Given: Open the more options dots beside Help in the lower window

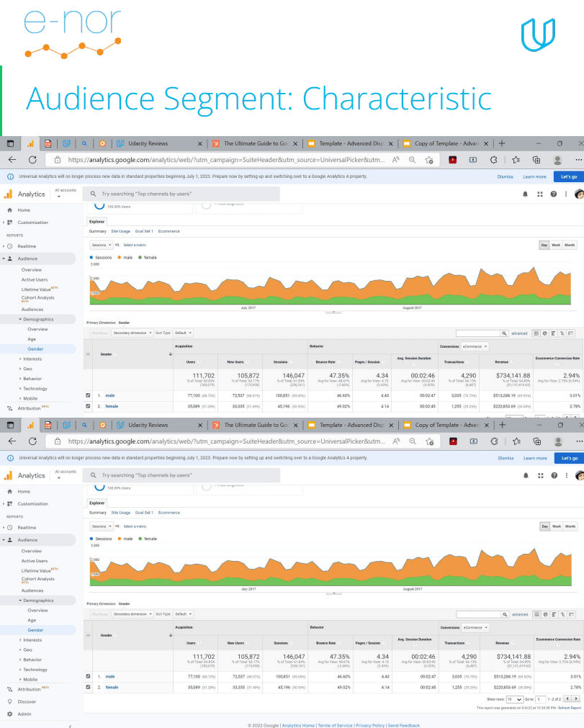Looking at the screenshot, I should [567, 475].
